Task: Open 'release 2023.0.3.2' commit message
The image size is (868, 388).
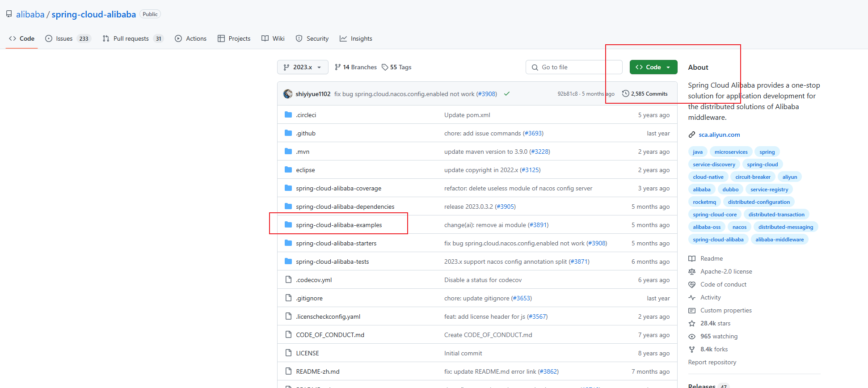Action: point(469,207)
